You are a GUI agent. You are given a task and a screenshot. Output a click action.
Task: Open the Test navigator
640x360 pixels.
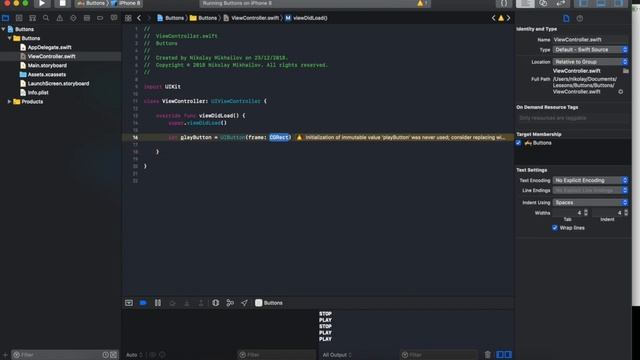coord(73,18)
